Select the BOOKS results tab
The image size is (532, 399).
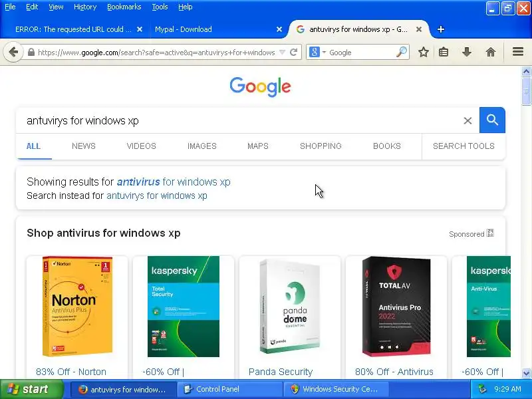tap(387, 146)
